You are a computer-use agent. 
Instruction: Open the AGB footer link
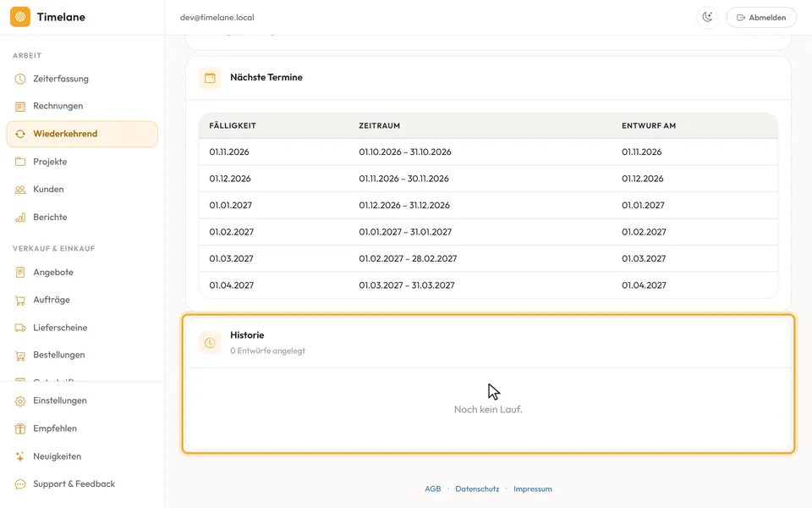pos(433,489)
